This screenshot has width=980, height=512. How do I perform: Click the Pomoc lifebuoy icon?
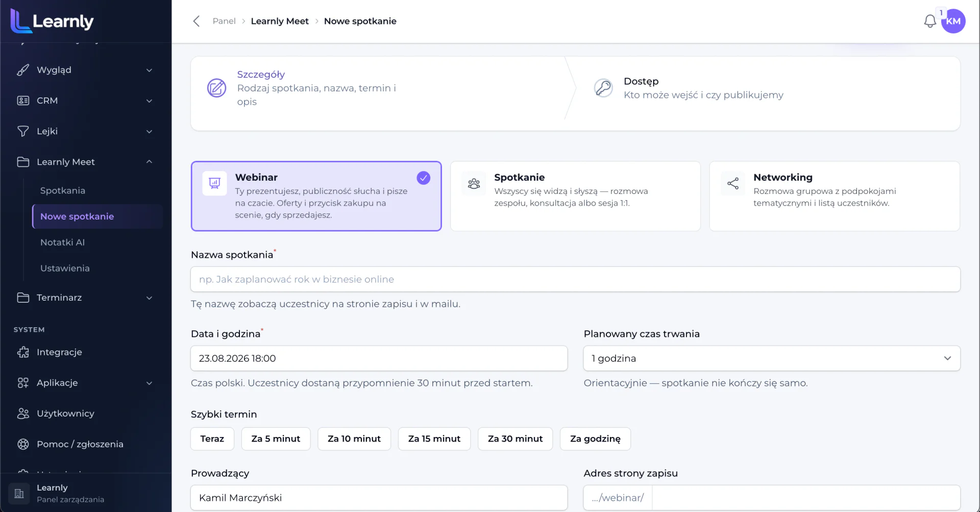coord(23,444)
